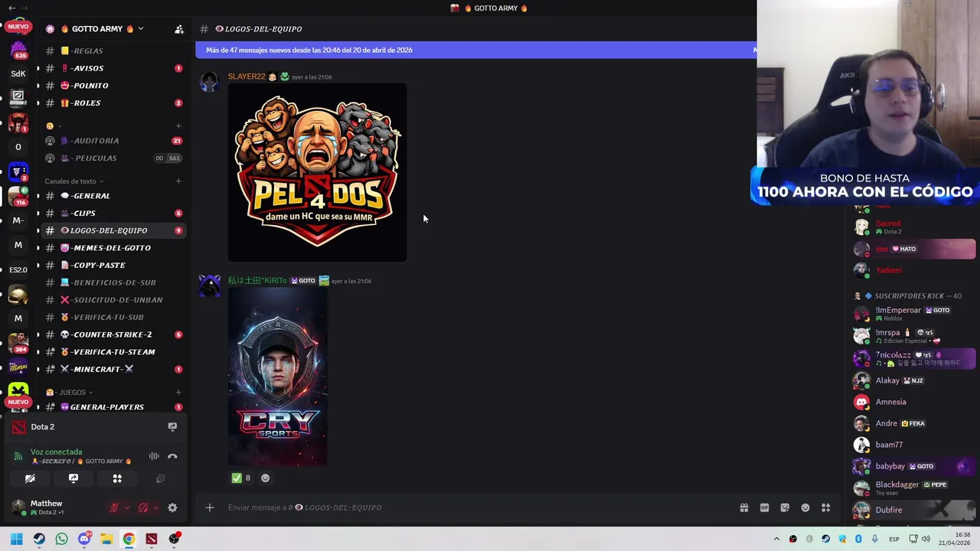Click the plus attachment button beside message box
Screen dimensions: 980x551
pos(209,507)
